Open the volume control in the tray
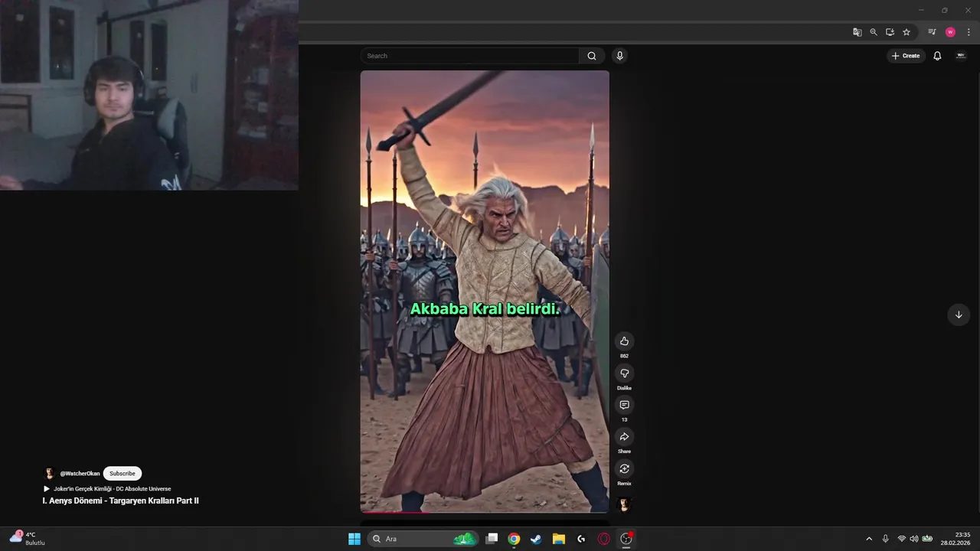The image size is (980, 551). [913, 539]
